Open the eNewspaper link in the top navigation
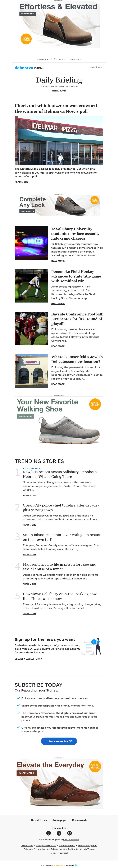This screenshot has width=118, height=868. (x=44, y=59)
